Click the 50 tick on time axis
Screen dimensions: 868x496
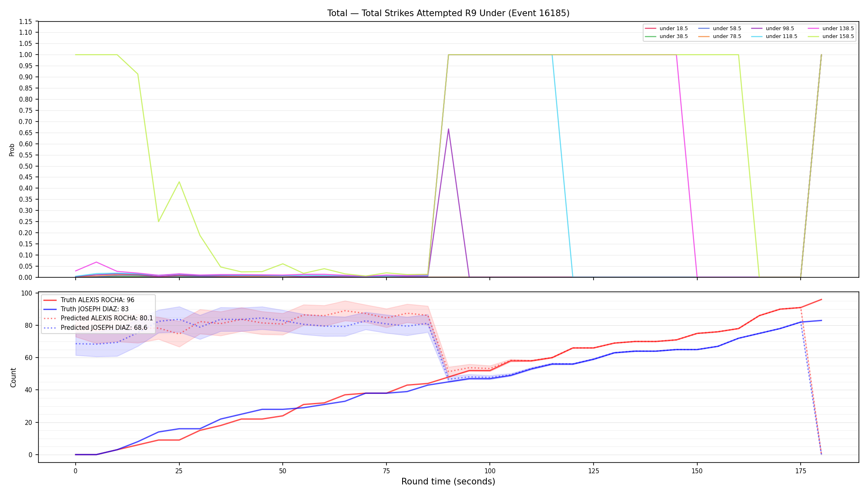(x=283, y=470)
